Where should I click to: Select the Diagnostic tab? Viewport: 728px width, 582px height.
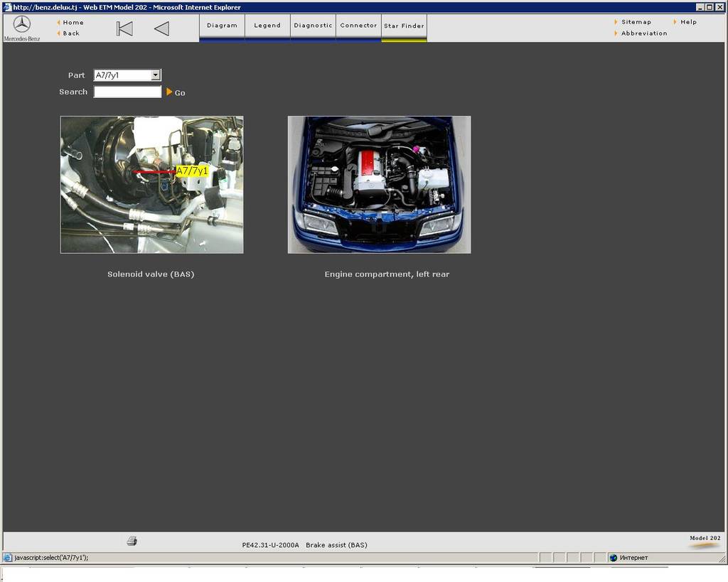pos(313,26)
